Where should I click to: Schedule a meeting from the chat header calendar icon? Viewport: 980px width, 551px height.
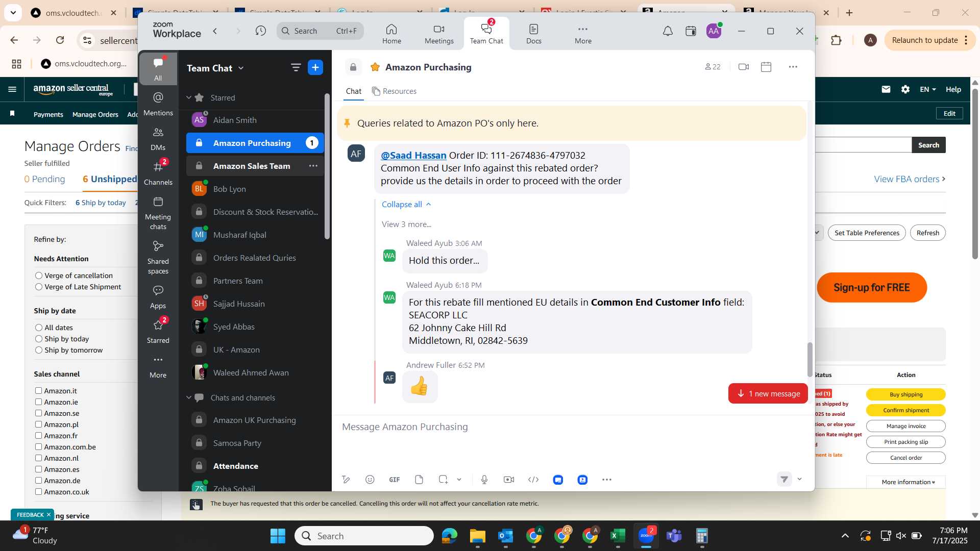[766, 67]
